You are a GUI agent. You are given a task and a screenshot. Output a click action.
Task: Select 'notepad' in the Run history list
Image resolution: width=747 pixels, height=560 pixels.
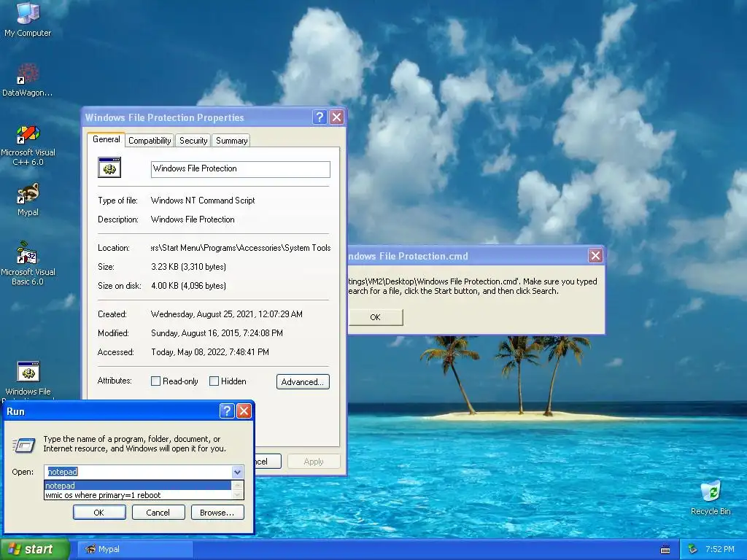coord(138,486)
